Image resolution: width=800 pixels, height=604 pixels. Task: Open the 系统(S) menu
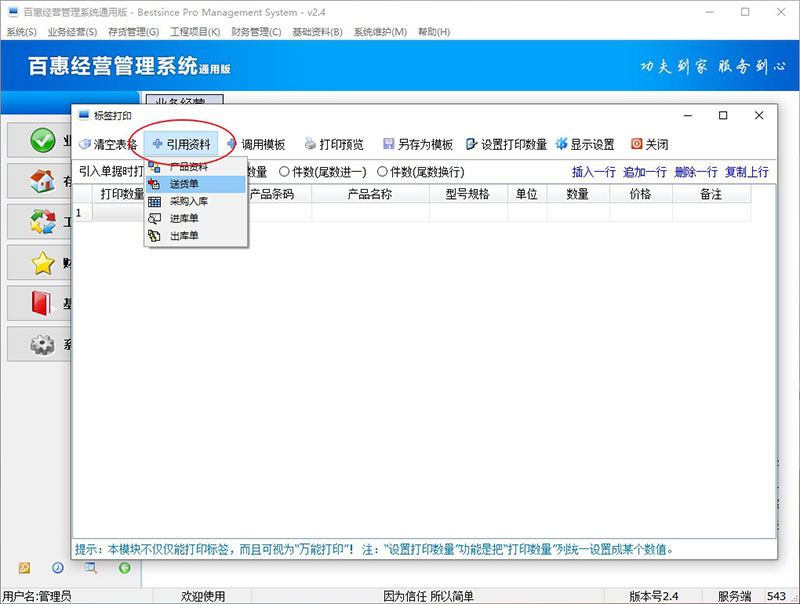tap(21, 32)
